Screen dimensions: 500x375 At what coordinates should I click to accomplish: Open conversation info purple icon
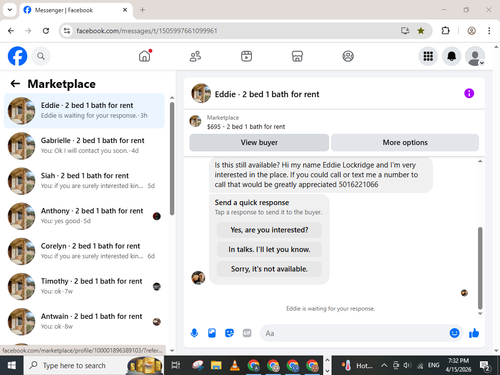click(469, 93)
